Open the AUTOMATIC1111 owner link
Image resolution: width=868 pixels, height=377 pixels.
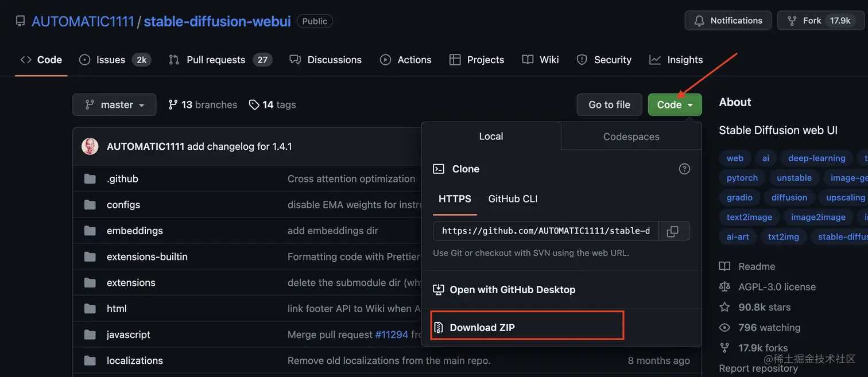coord(83,21)
